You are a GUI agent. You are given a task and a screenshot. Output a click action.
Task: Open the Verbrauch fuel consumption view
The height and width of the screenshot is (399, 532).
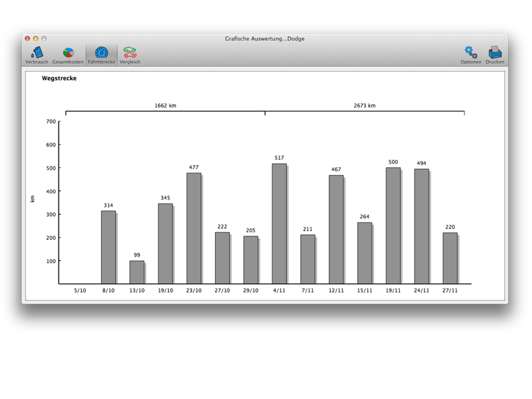point(37,54)
